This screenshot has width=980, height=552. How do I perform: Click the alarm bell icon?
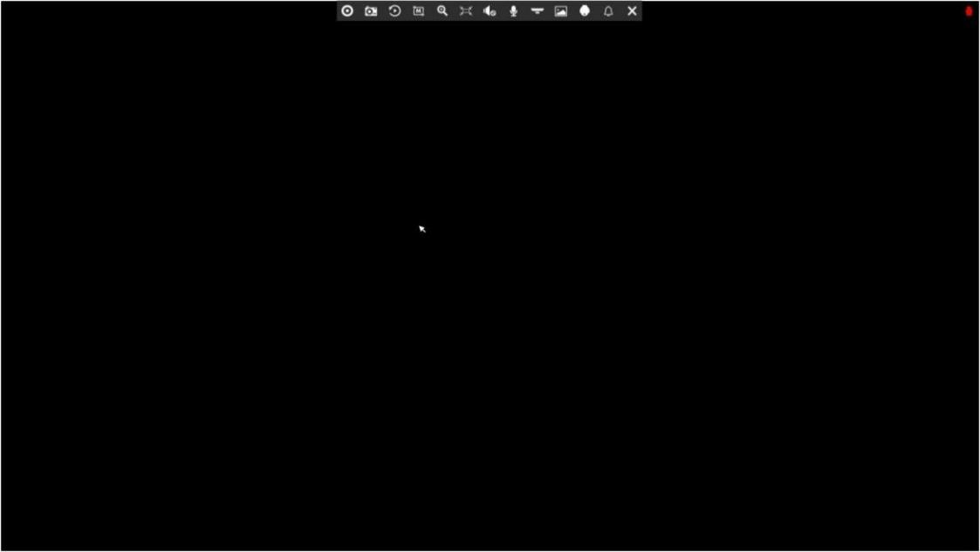[x=609, y=11]
